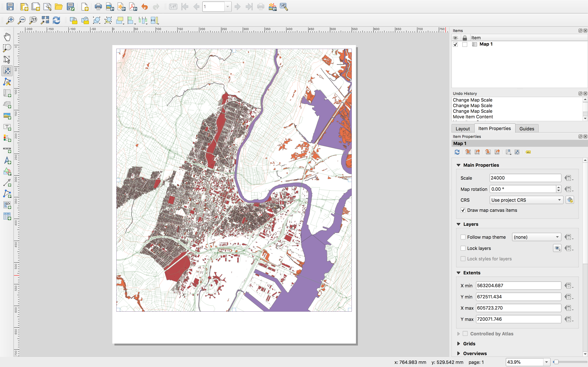588x367 pixels.
Task: Select the Pan Layout hand tool
Action: (7, 37)
